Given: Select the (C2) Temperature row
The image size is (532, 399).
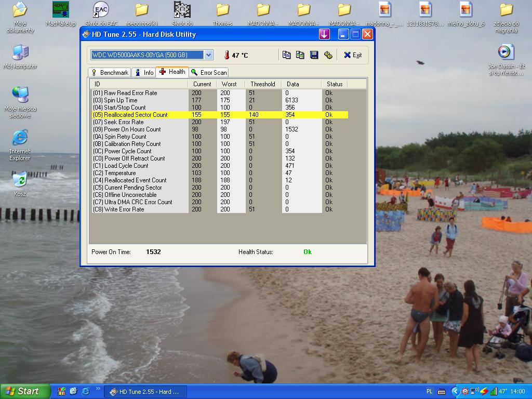Looking at the screenshot, I should pyautogui.click(x=219, y=172).
